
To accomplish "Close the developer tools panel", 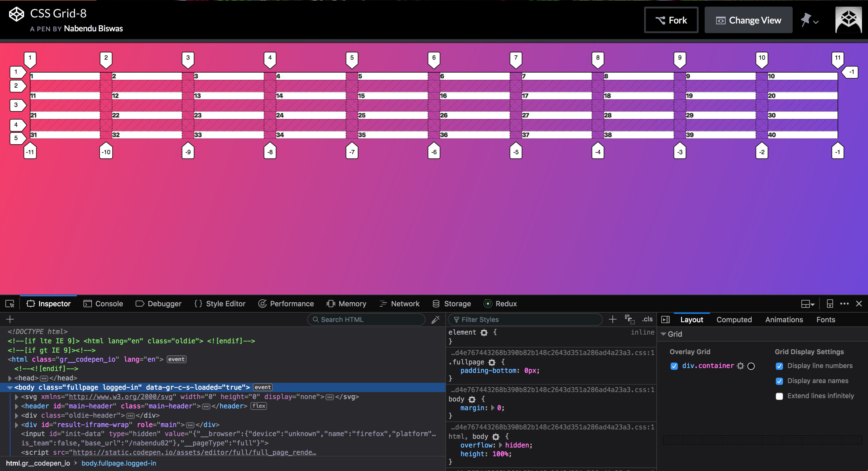I will (859, 304).
